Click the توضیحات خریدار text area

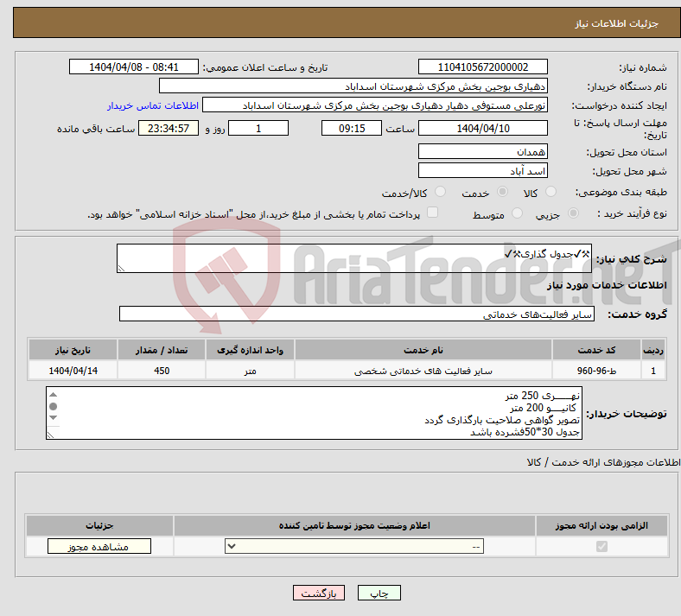pyautogui.click(x=314, y=413)
